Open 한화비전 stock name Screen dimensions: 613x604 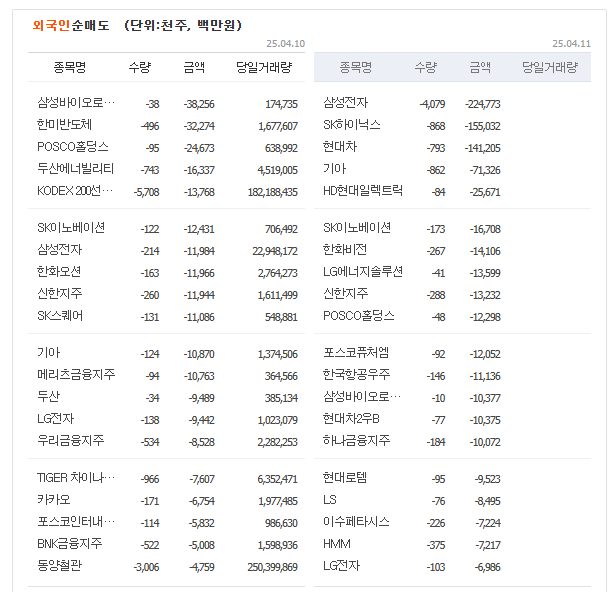click(345, 249)
